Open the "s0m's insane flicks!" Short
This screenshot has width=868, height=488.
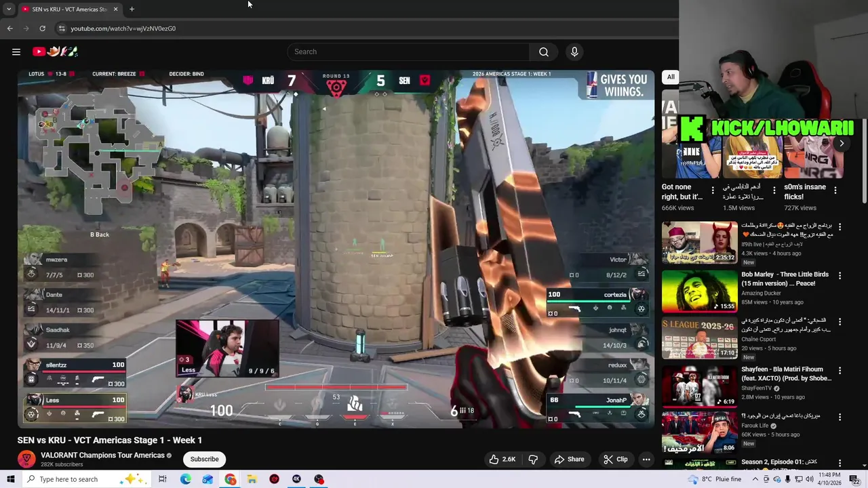[805, 192]
